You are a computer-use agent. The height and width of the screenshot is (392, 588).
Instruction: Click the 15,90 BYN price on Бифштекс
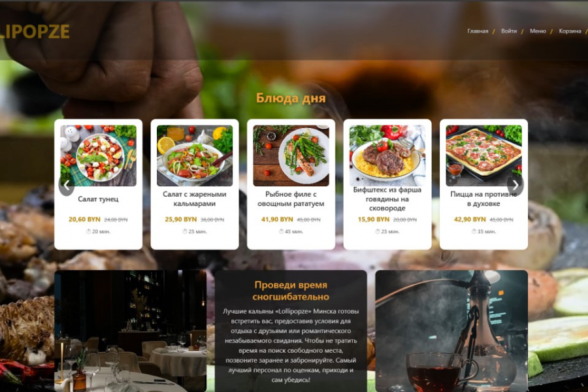pos(374,220)
